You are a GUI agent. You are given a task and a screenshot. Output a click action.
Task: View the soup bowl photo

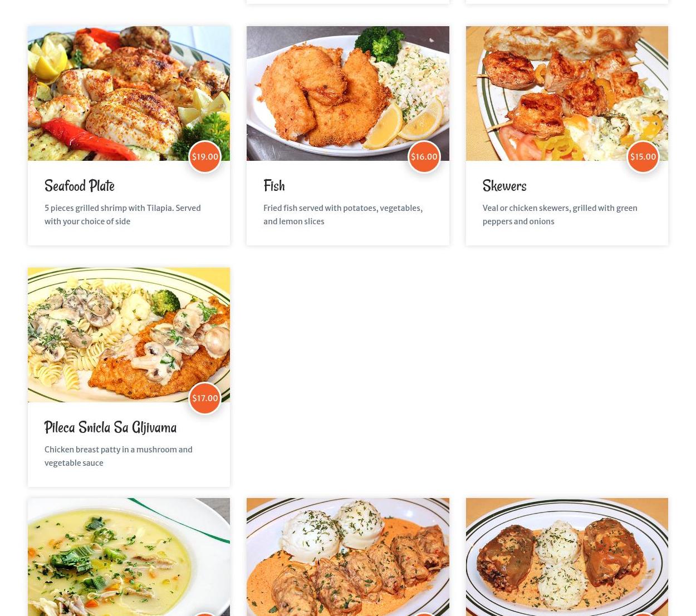point(129,557)
